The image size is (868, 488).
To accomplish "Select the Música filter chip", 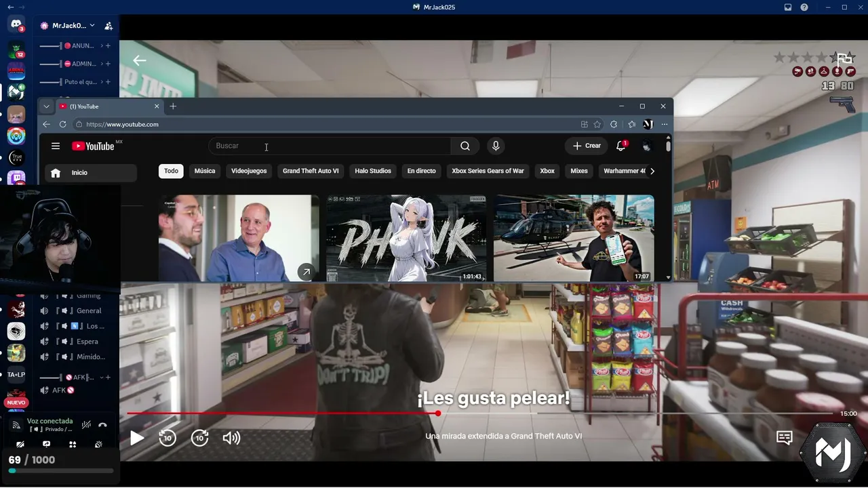I will (x=205, y=171).
